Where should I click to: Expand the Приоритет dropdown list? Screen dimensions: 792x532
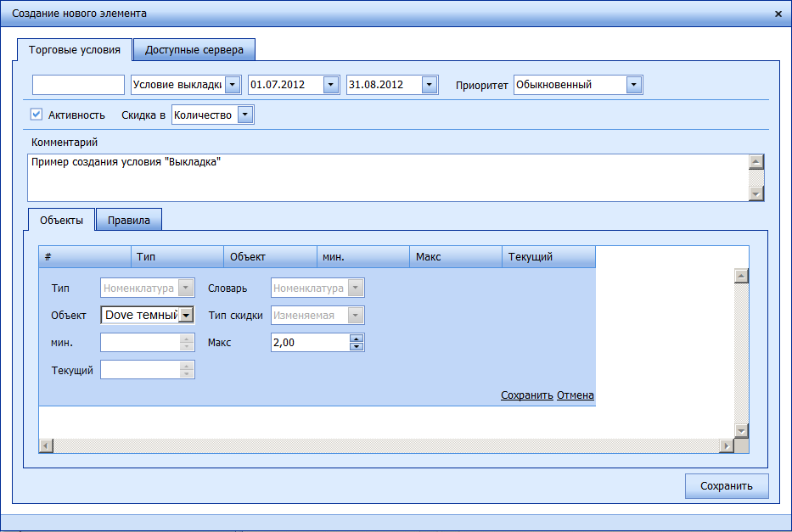[633, 85]
